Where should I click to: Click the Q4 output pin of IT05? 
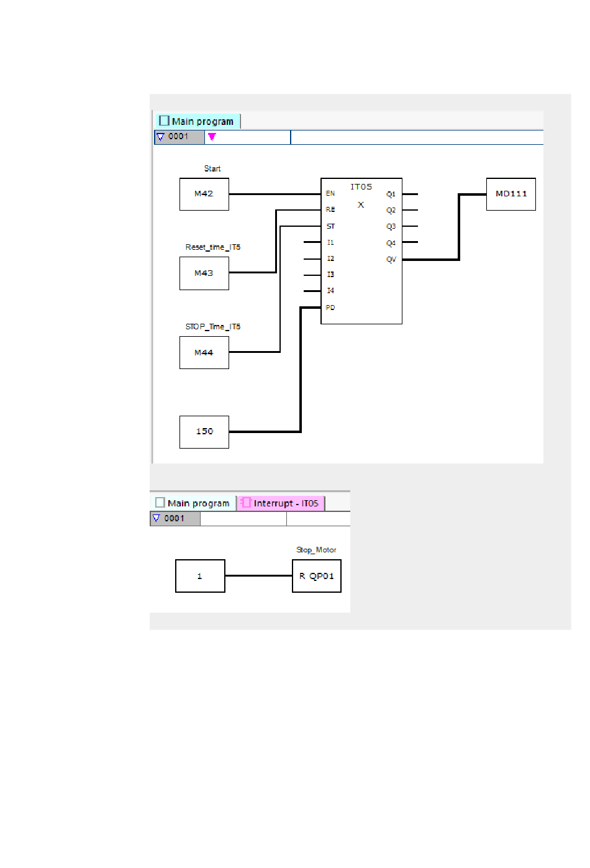point(391,244)
